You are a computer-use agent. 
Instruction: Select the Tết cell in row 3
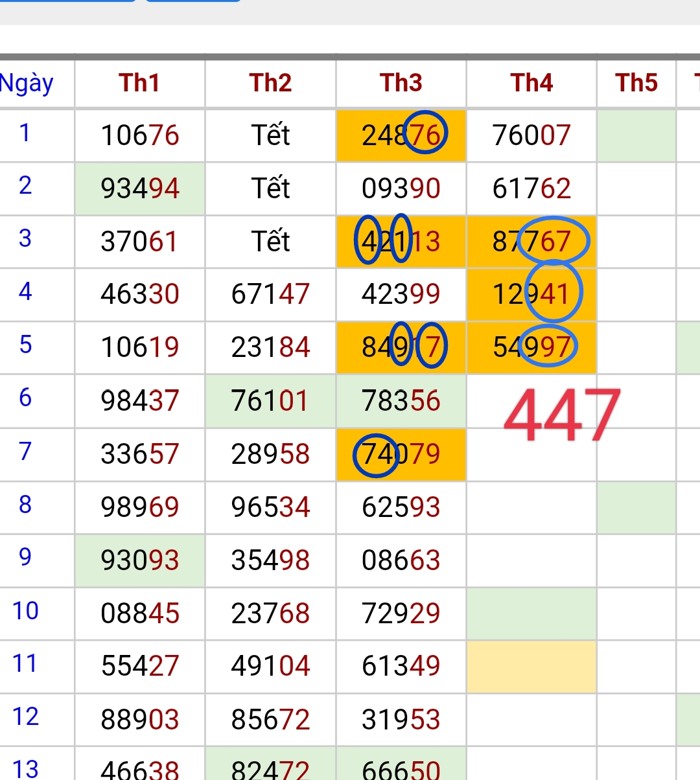tap(271, 242)
